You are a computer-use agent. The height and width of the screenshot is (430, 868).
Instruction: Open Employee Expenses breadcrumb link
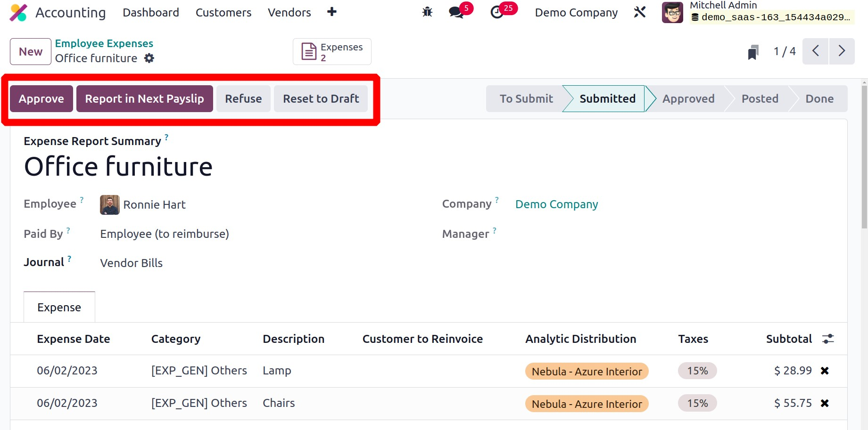104,43
